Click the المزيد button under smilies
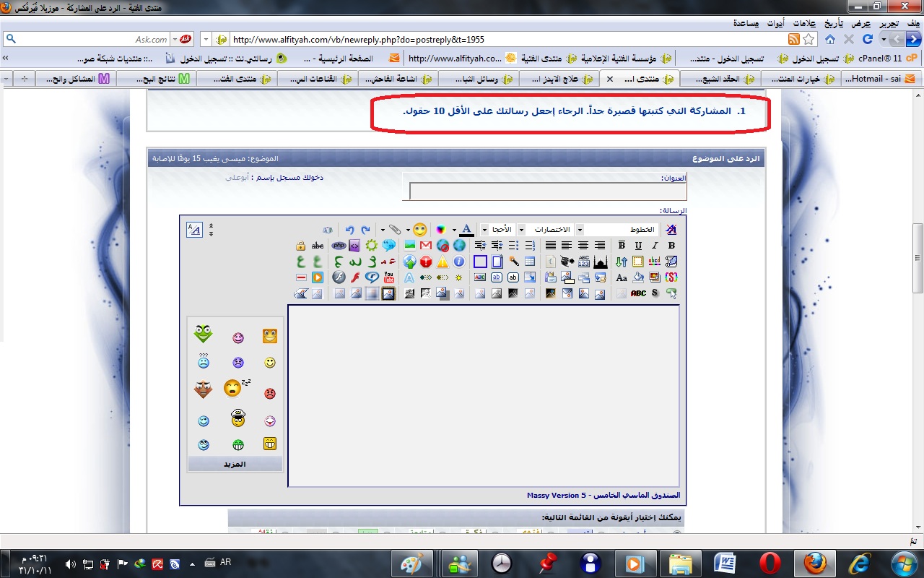Image resolution: width=924 pixels, height=578 pixels. [235, 465]
